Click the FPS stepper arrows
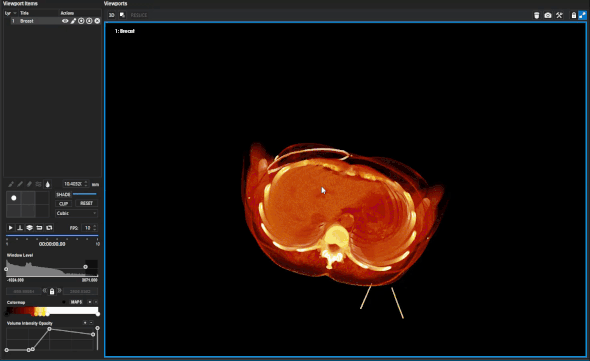The height and width of the screenshot is (361, 590). (94, 228)
